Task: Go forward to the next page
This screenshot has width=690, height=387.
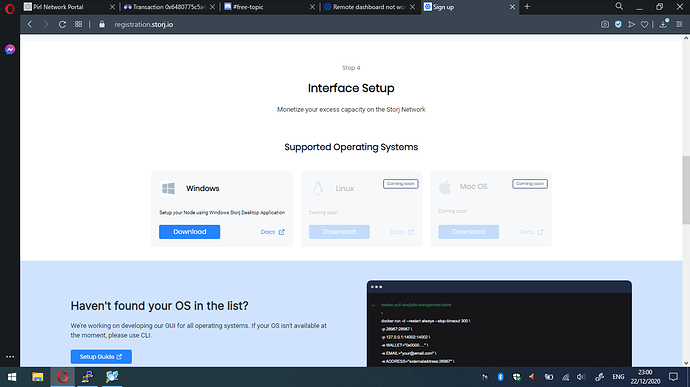Action: point(46,24)
